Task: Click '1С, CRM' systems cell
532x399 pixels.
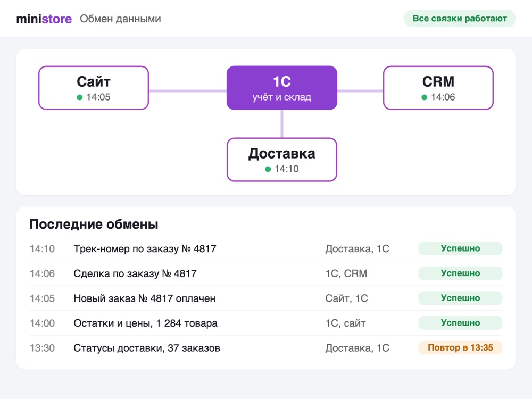Action: 346,273
